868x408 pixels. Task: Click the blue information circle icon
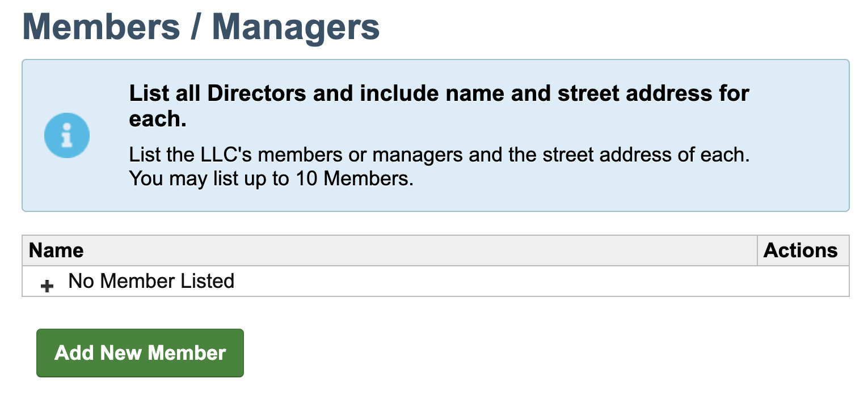coord(67,135)
